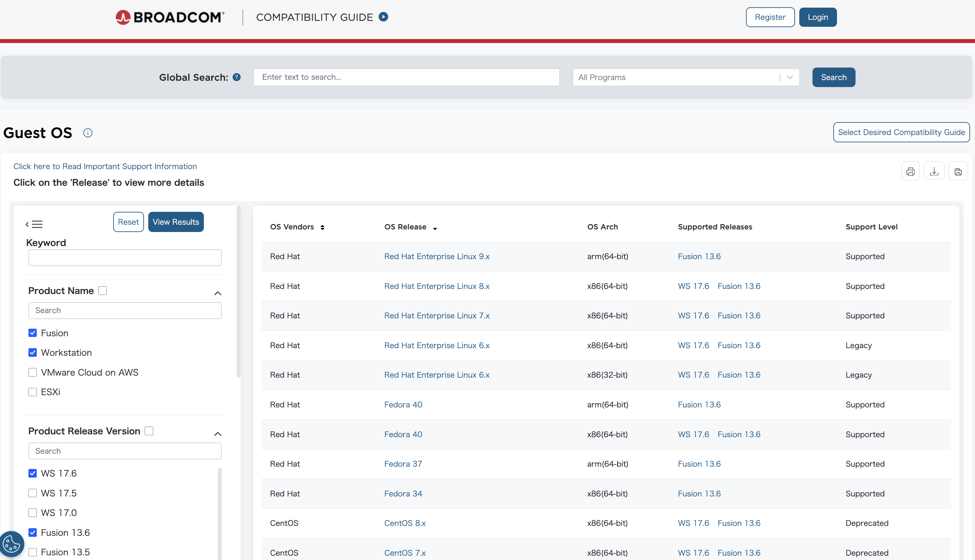Enable the ESXi checkbox

[33, 392]
